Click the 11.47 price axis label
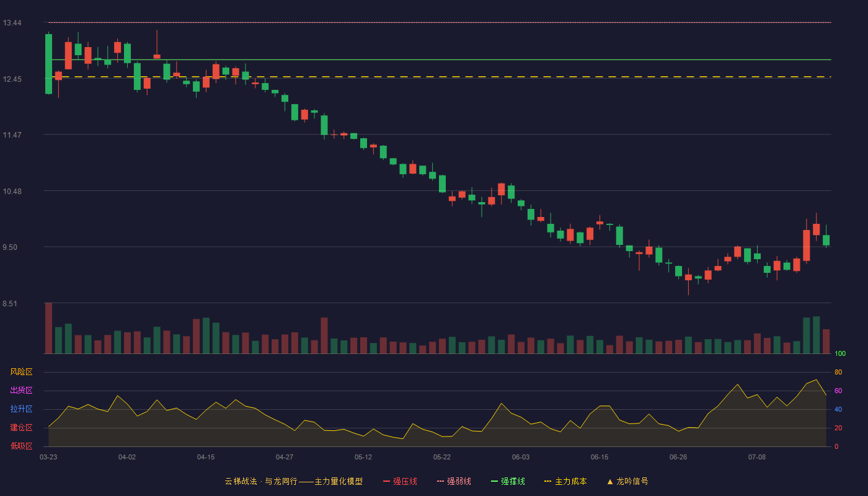 pyautogui.click(x=12, y=135)
